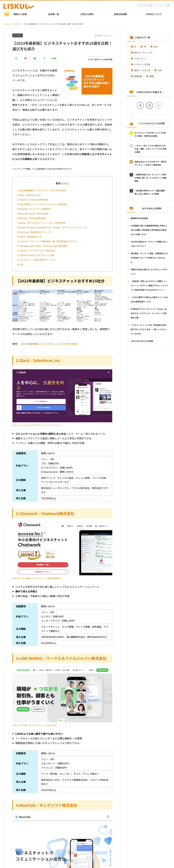
Task: Open the お役立ち資料 menu item
Action: point(87,14)
